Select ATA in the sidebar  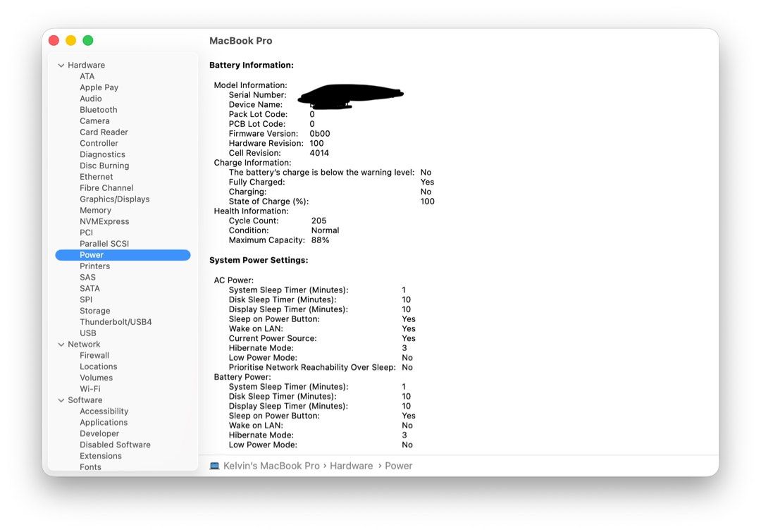coord(87,76)
